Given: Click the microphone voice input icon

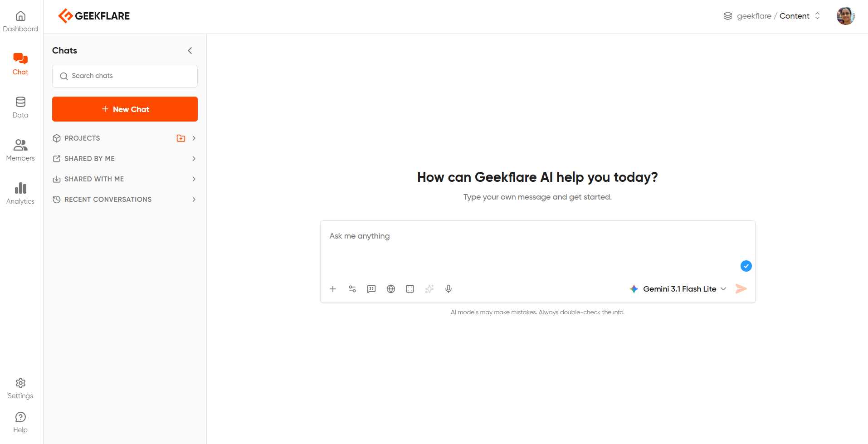Looking at the screenshot, I should tap(449, 289).
